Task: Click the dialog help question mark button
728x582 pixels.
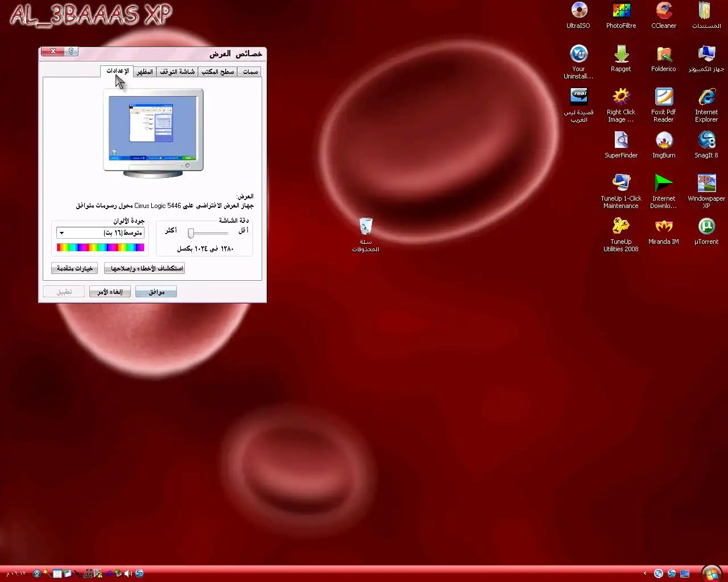Action: click(71, 51)
